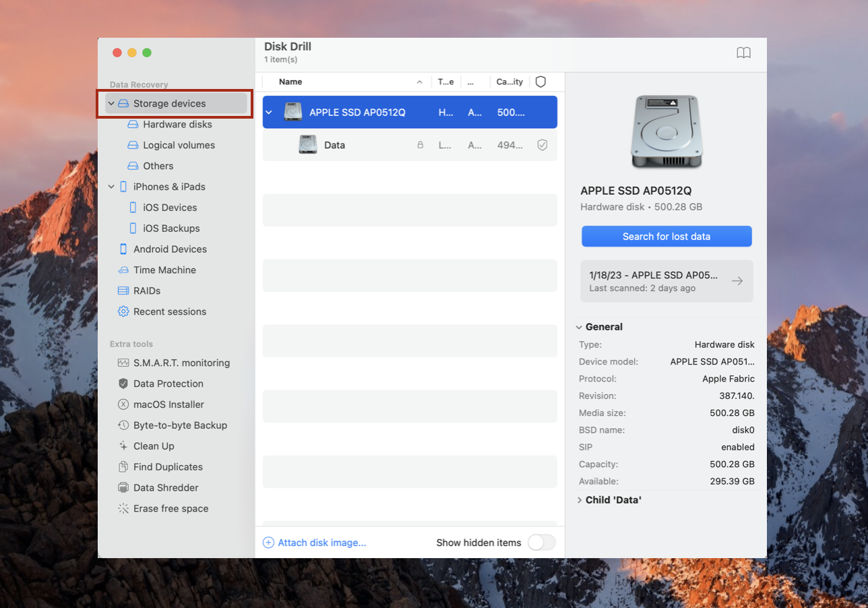
Task: Click the shield protection column header icon
Action: pos(540,82)
